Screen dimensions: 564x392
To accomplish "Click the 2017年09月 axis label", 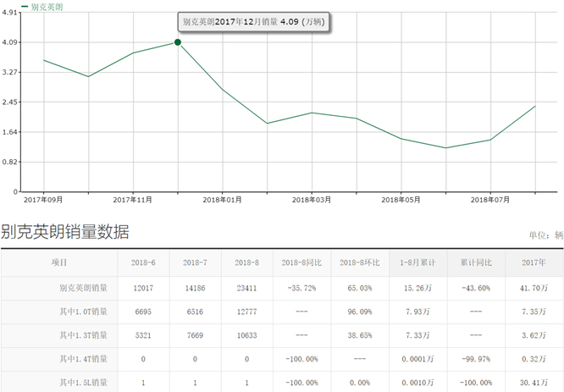I will 43,200.
